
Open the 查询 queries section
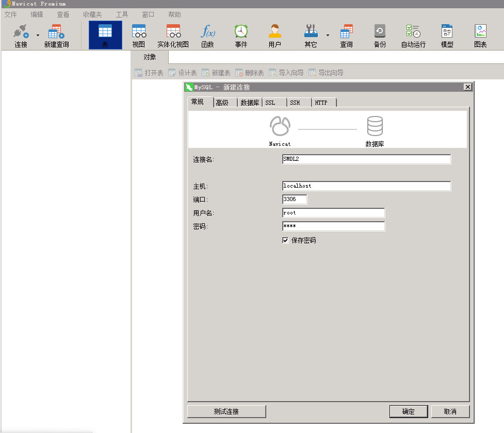[x=347, y=36]
